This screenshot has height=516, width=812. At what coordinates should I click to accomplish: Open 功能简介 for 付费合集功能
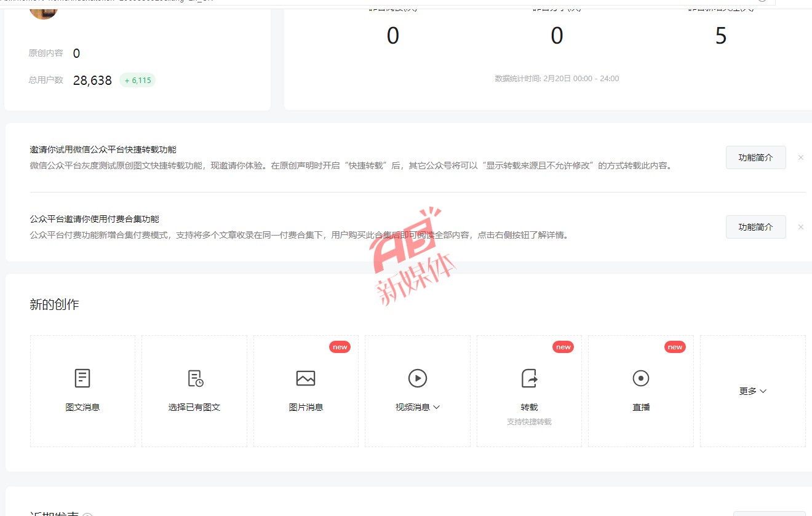pyautogui.click(x=756, y=227)
